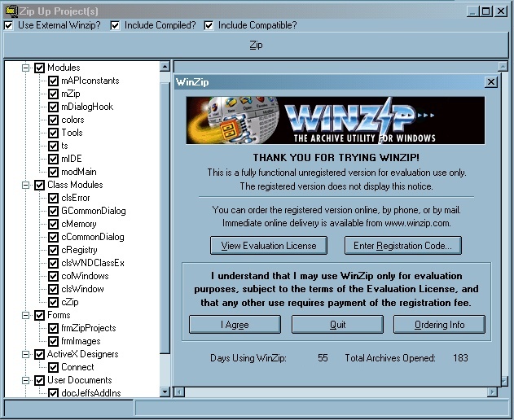The image size is (514, 420).
Task: Toggle GCommonDialog checkbox
Action: pos(53,211)
